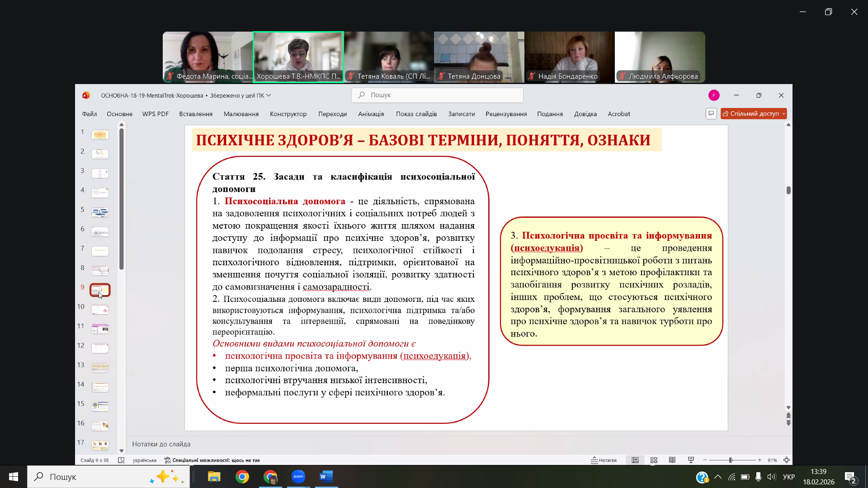Open the Рецензування ribbon tab
This screenshot has height=488, width=868.
pyautogui.click(x=506, y=114)
